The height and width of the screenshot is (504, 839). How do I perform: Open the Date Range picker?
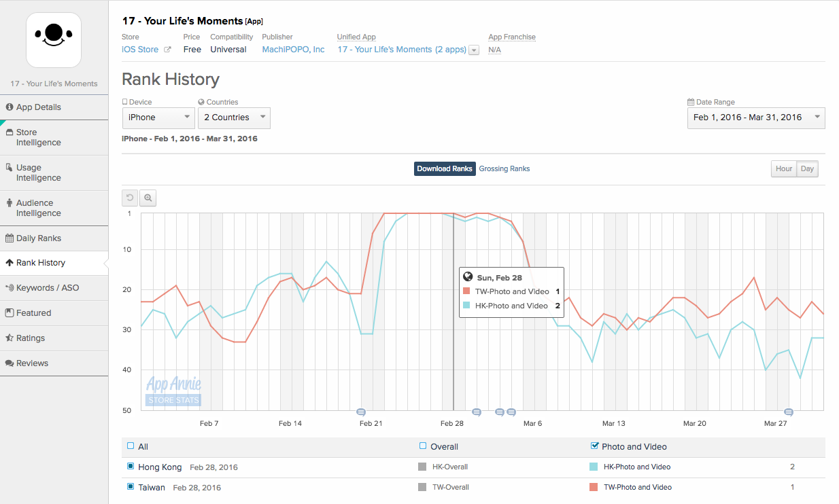tap(756, 118)
